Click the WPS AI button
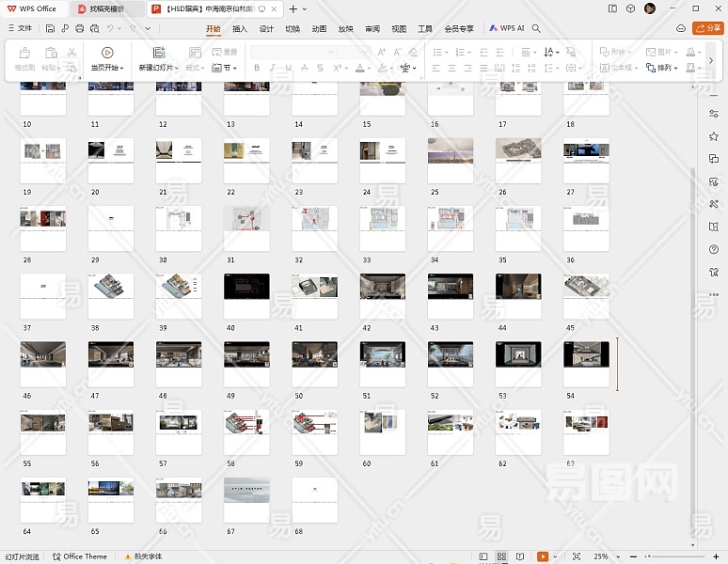This screenshot has height=564, width=728. click(x=507, y=29)
